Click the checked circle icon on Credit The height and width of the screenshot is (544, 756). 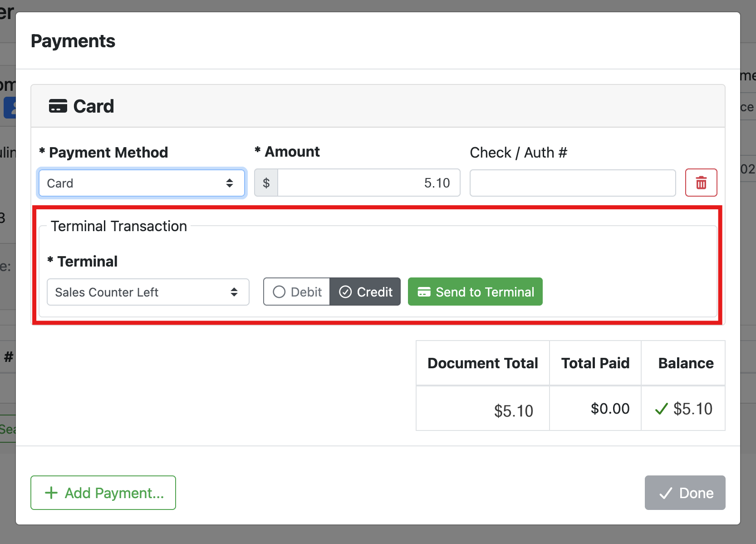tap(345, 292)
